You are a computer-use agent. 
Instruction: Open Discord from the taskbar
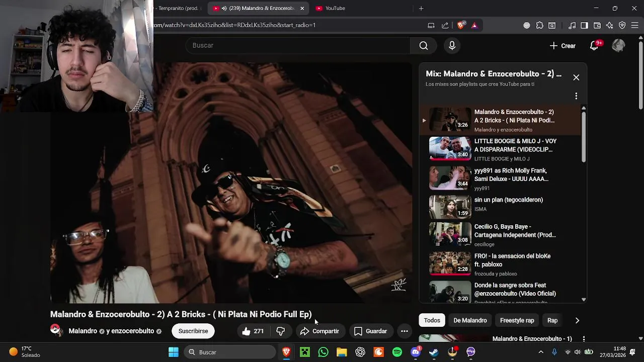point(416,352)
